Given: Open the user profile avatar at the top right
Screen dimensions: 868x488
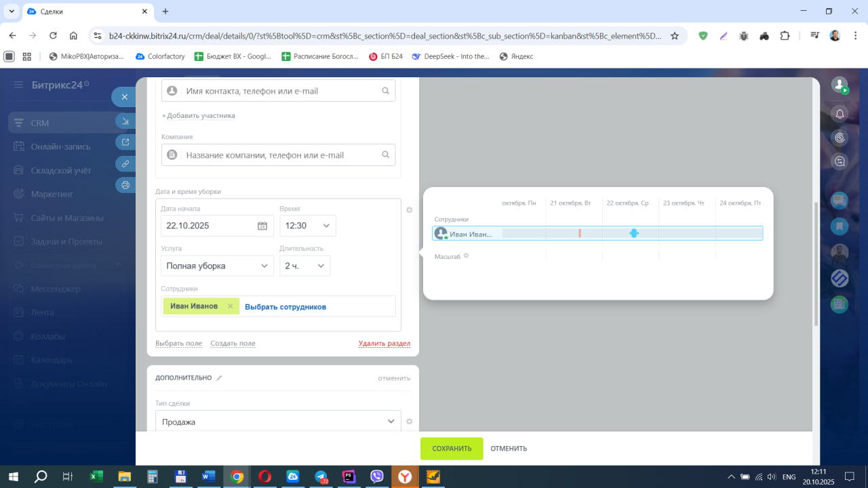Looking at the screenshot, I should point(840,85).
